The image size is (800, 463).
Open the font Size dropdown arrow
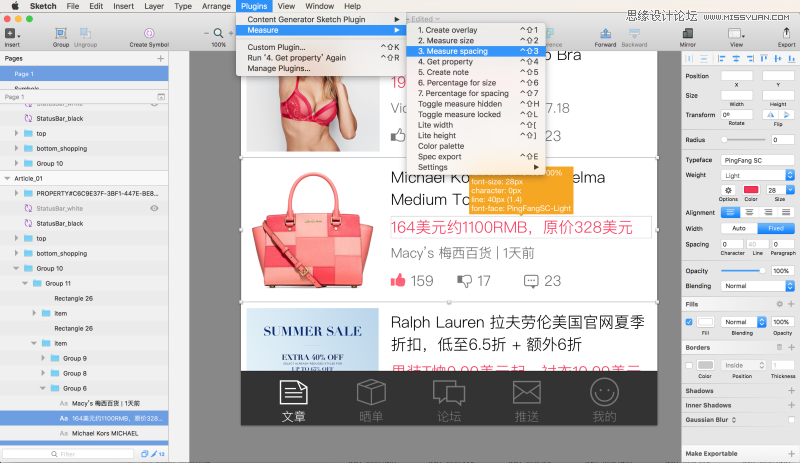pos(790,190)
